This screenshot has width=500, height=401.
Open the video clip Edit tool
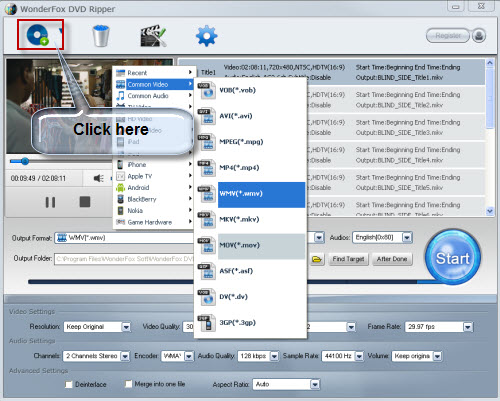[x=153, y=36]
